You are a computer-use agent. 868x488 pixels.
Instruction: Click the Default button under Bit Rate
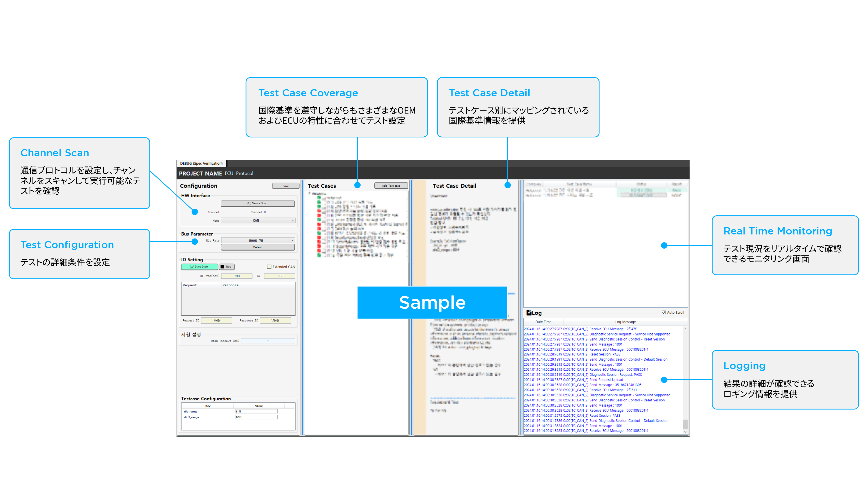pyautogui.click(x=258, y=247)
